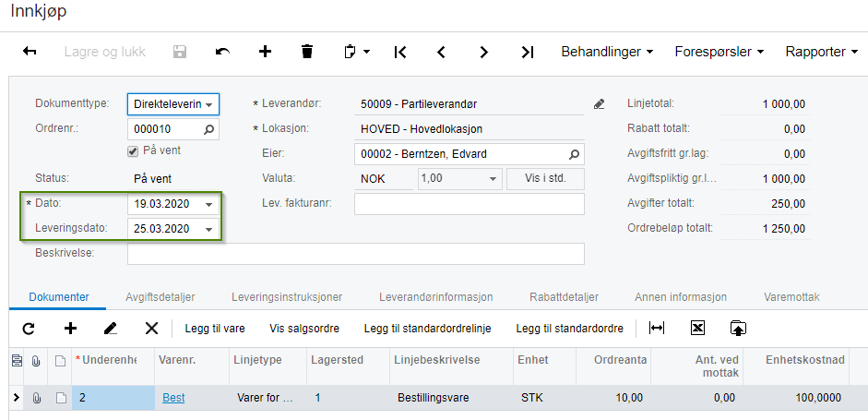Click the grid edit pencil icon
The width and height of the screenshot is (868, 420).
coord(111,329)
